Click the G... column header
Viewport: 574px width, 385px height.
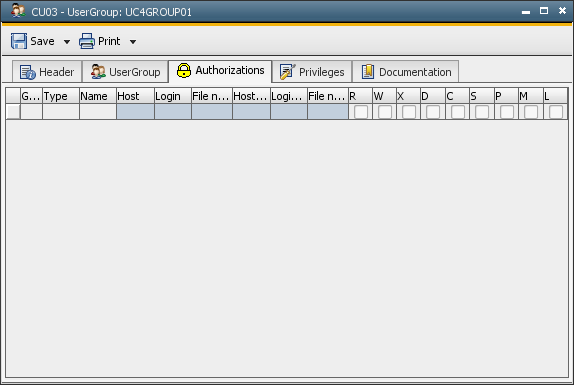[x=31, y=96]
